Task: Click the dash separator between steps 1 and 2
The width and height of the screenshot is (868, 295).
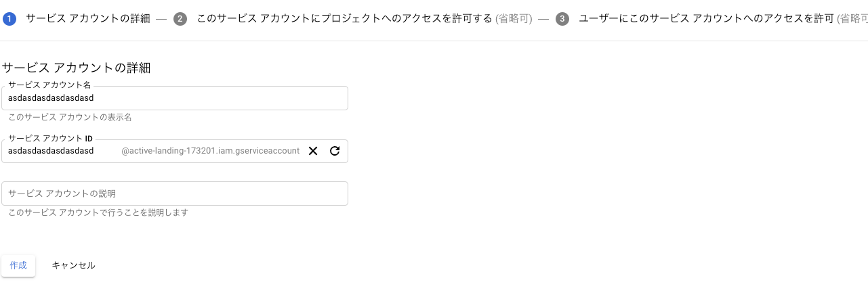Action: [x=161, y=19]
